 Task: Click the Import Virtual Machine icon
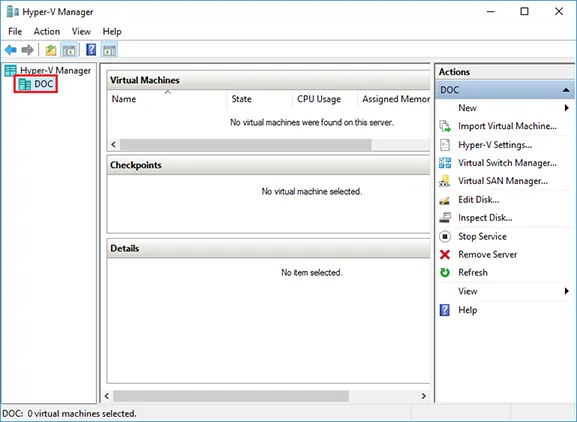[445, 126]
